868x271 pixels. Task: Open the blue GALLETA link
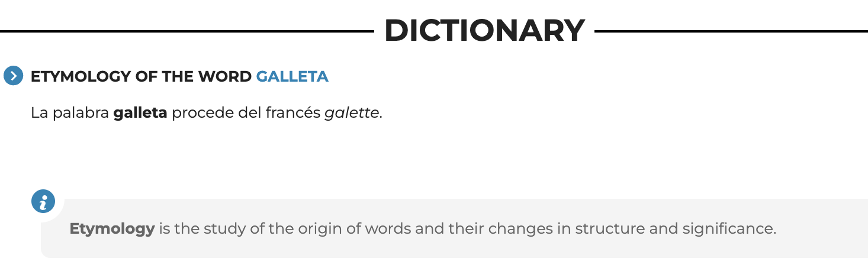[292, 76]
